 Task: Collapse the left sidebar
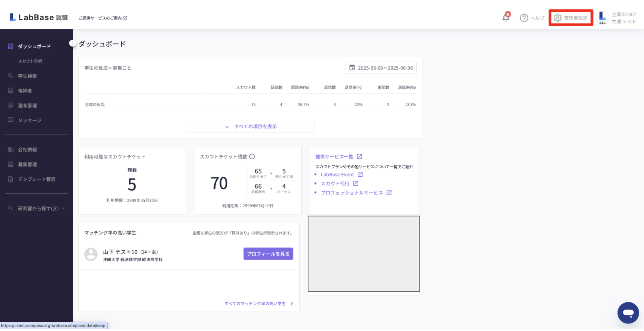tap(72, 43)
